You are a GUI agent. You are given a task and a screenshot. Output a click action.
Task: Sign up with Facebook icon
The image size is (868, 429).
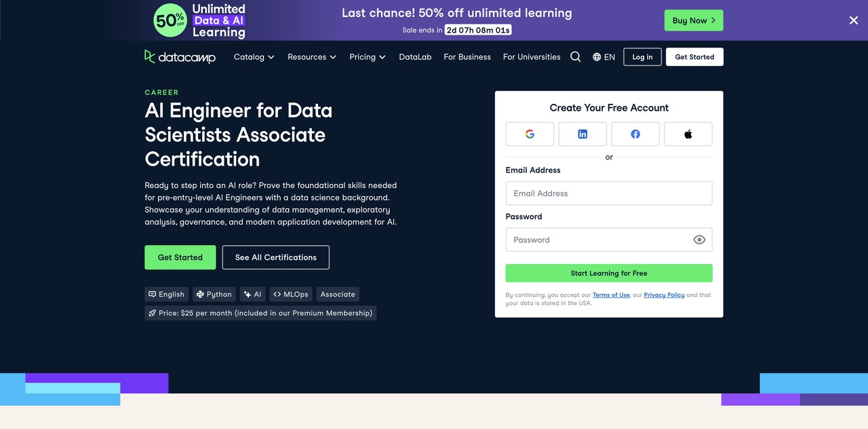[635, 134]
